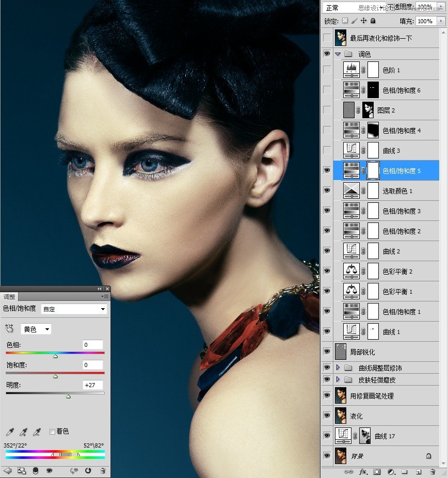Hide the 液化 layer

click(x=327, y=416)
